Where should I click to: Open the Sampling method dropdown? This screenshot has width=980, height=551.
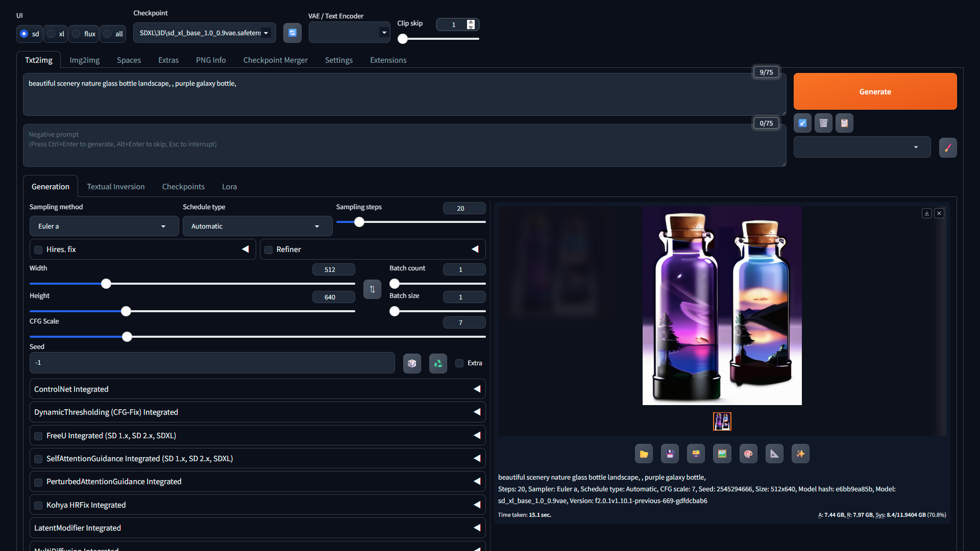tap(104, 226)
